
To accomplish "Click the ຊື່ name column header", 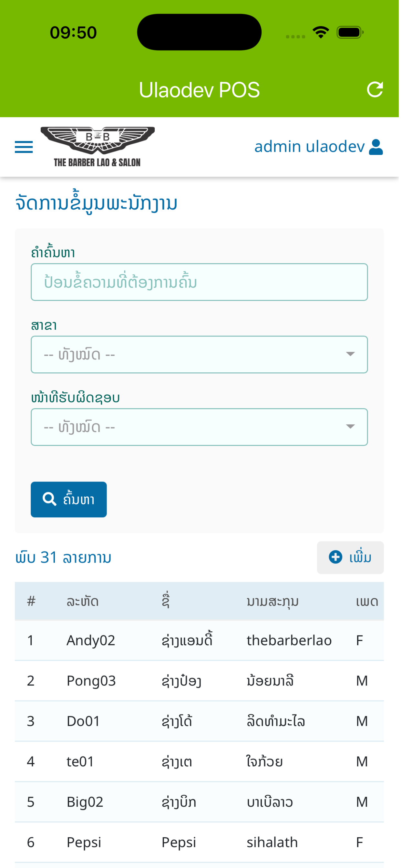I will tap(166, 604).
